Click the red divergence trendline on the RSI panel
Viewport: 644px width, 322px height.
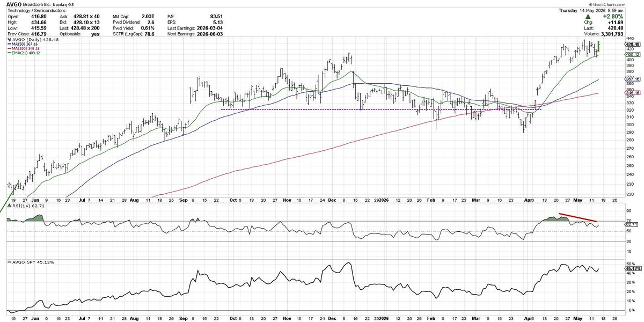[x=577, y=217]
